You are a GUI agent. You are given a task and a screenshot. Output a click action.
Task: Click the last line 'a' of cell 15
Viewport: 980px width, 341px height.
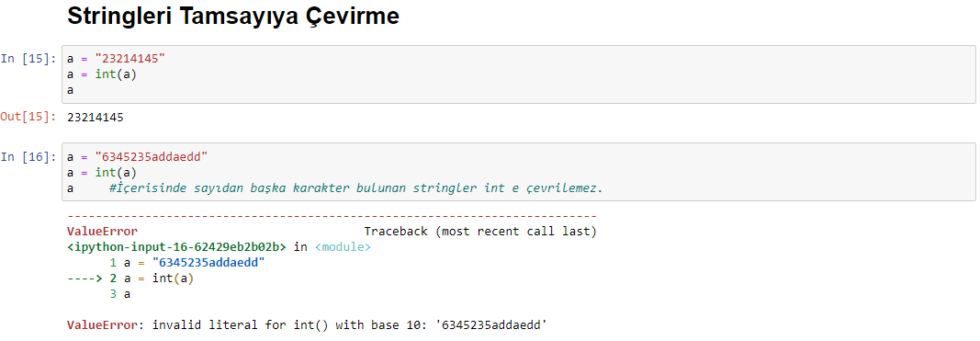click(71, 90)
